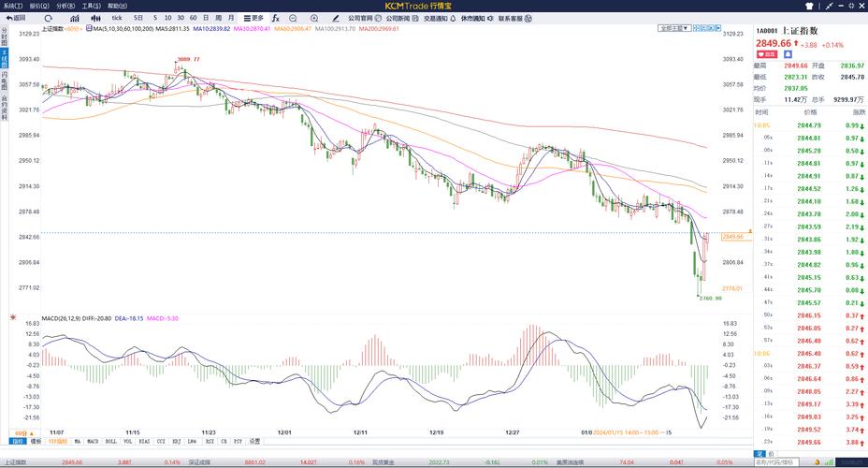Switch to candlestick K-line chart icon

95,18
